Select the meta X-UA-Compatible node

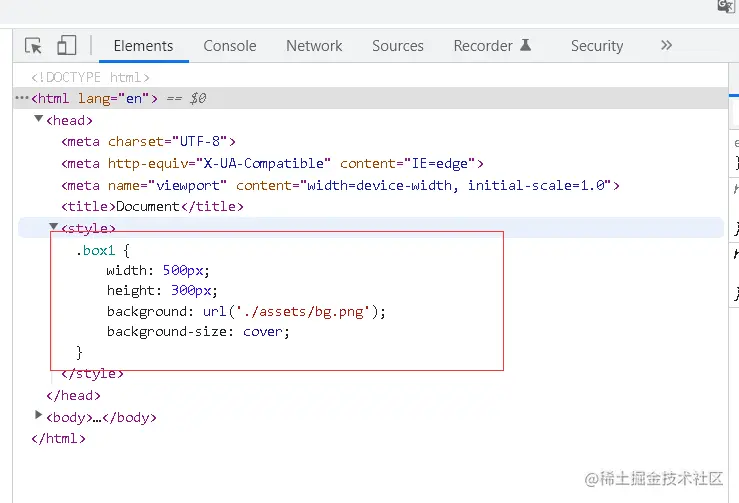coord(272,163)
